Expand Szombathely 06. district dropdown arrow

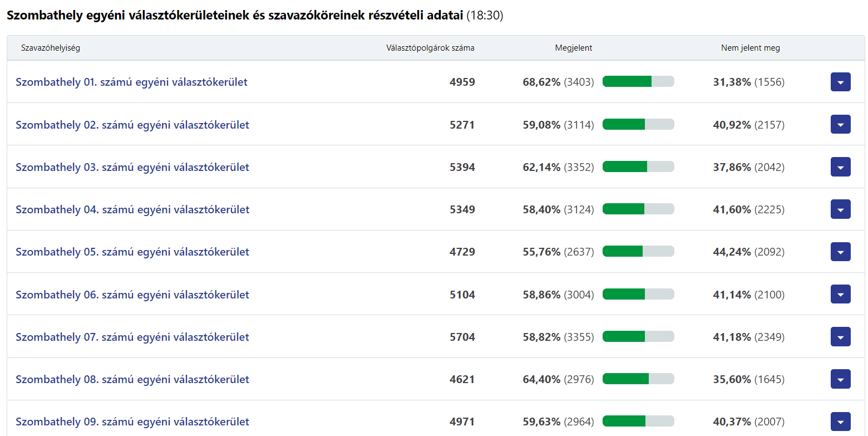pos(840,294)
